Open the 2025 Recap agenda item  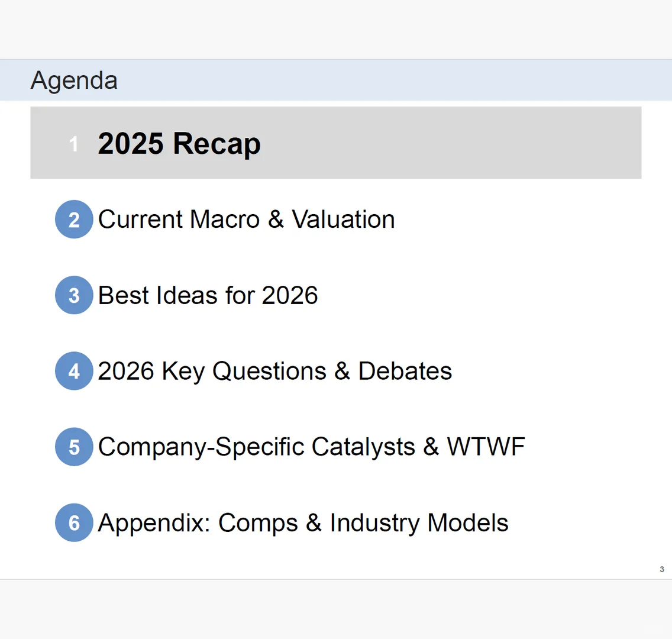179,144
